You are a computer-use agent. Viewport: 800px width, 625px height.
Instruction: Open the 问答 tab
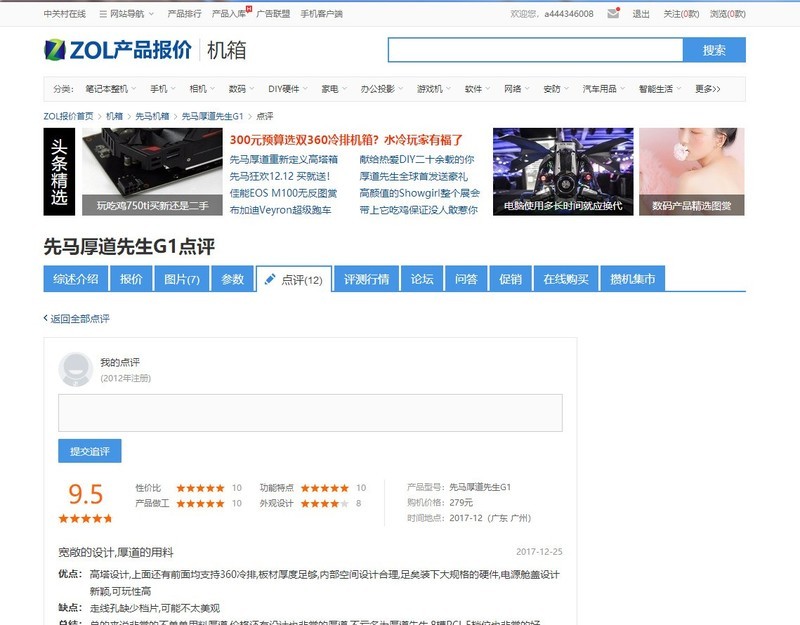(x=466, y=279)
